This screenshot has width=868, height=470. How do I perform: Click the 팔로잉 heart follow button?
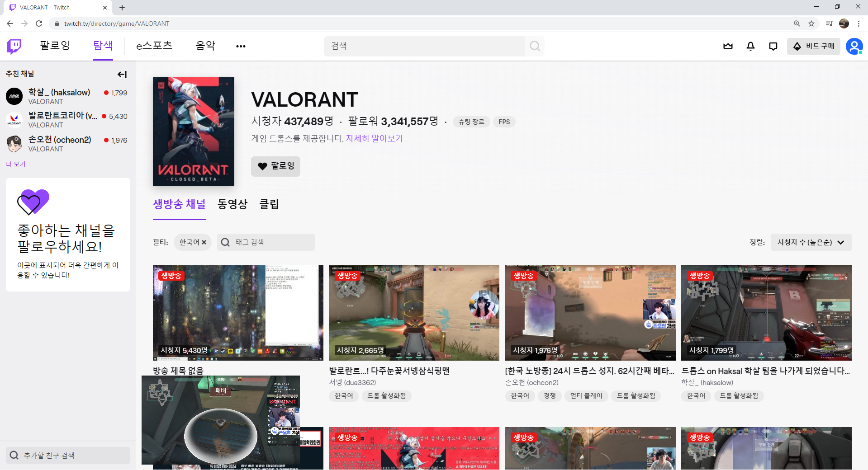[x=275, y=166]
